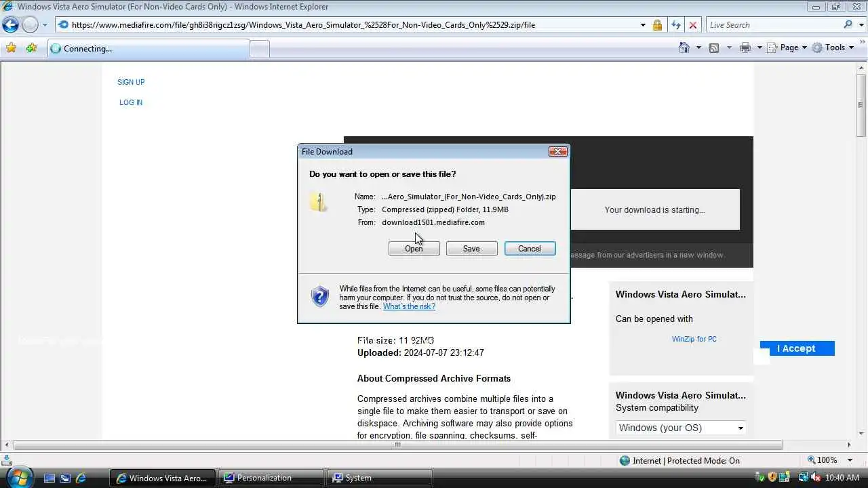Expand the address bar history dropdown

click(x=643, y=25)
